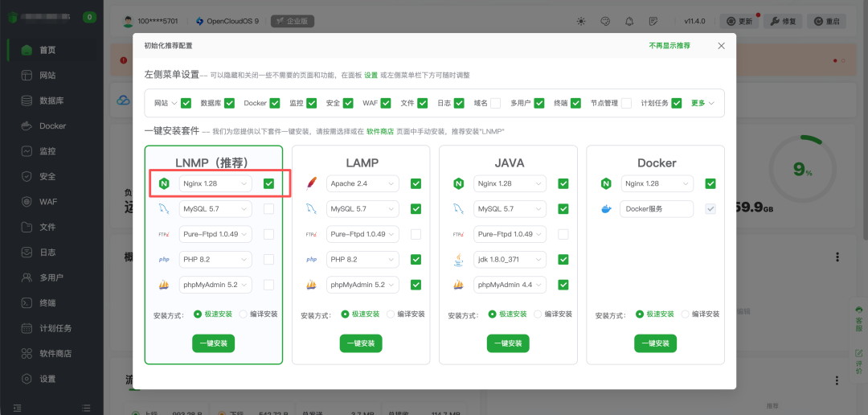Image resolution: width=868 pixels, height=415 pixels.
Task: Open the green 设置 link in dialog text
Action: (371, 75)
